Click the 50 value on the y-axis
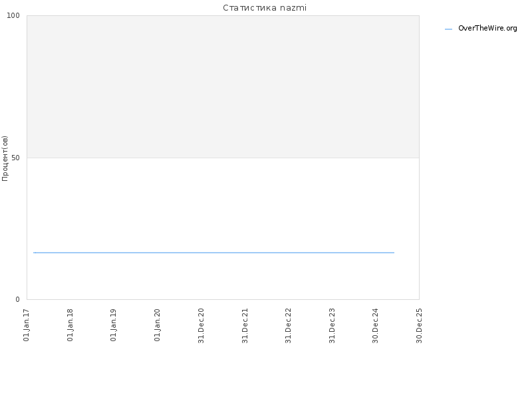Screen dimensions: 532x399 coord(15,158)
